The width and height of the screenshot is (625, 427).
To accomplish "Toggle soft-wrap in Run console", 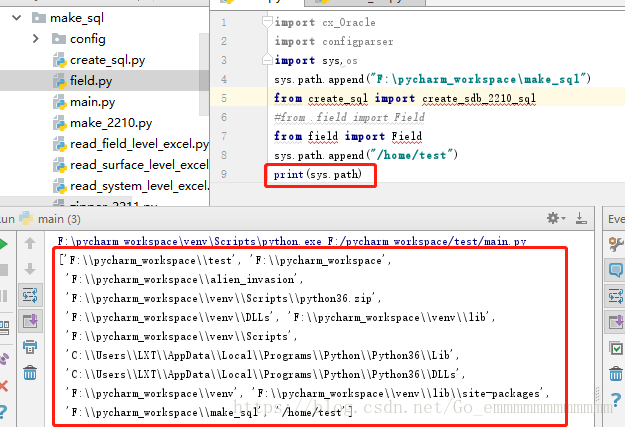I will (x=30, y=295).
